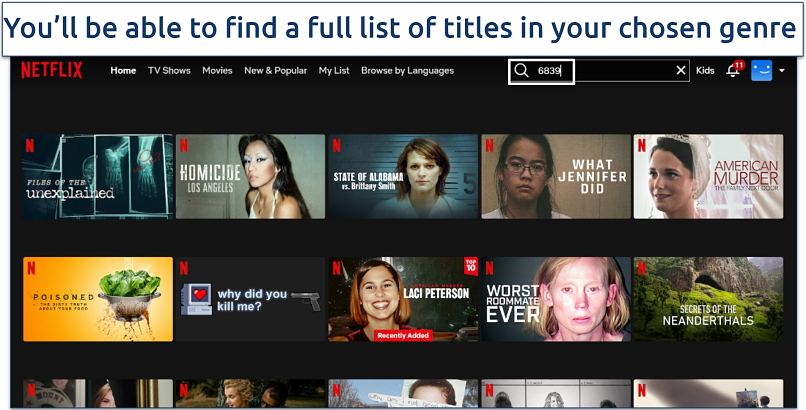Open American Murder Laci Peterson thumbnail
This screenshot has width=806, height=410.
(x=403, y=299)
